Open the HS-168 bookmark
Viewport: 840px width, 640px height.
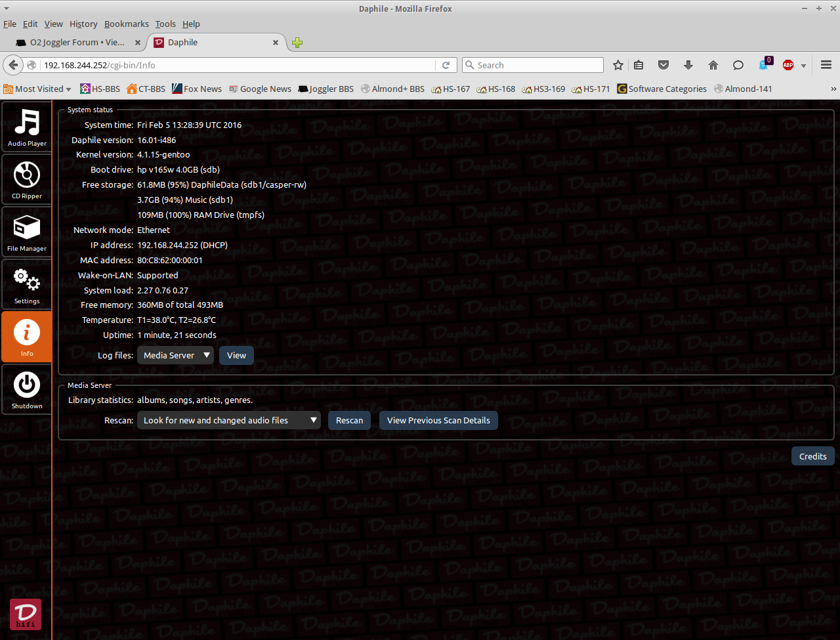point(496,89)
